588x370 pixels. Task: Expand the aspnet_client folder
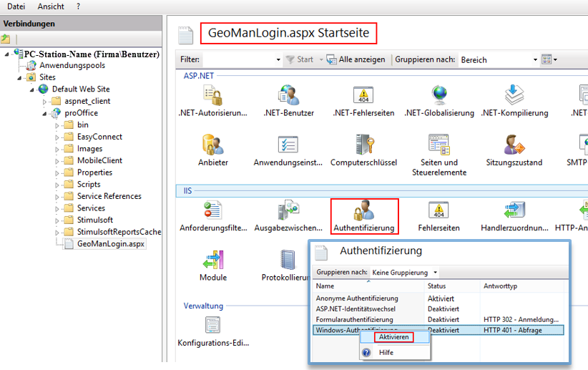[x=44, y=102]
